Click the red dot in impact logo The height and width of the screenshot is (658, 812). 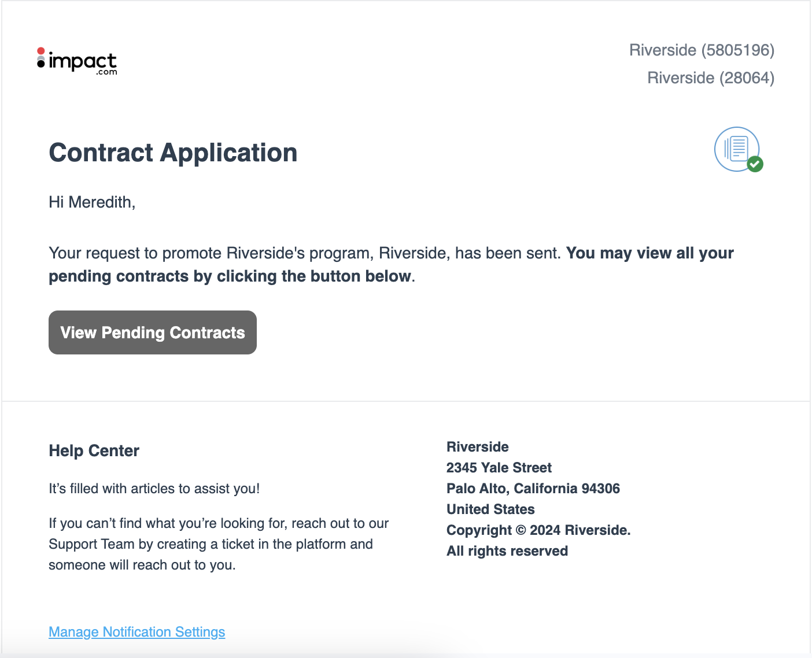click(x=40, y=51)
